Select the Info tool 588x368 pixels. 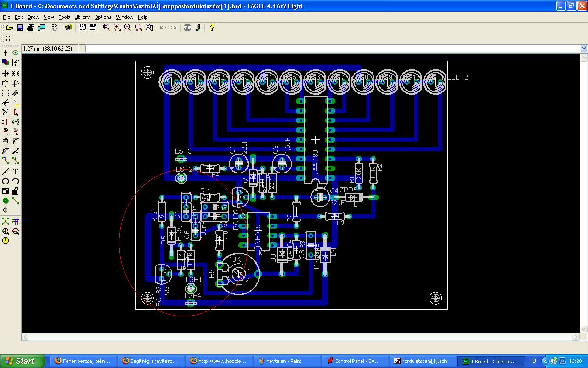coord(6,53)
